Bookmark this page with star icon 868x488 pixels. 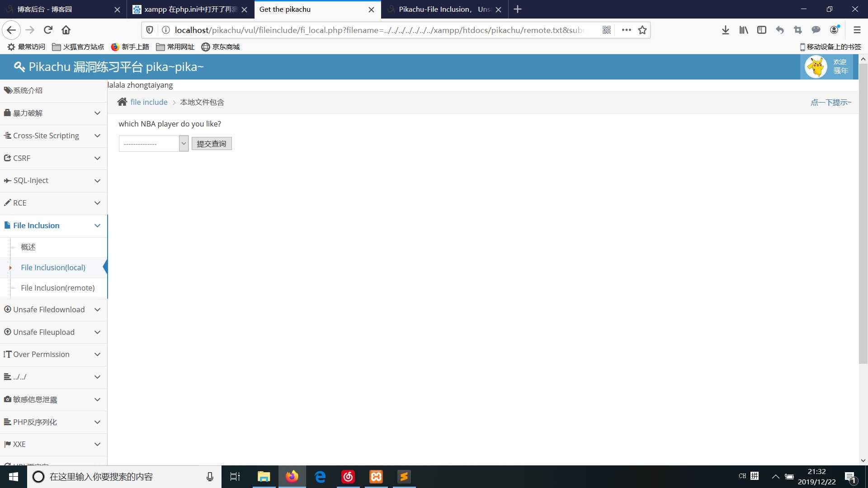(x=642, y=30)
